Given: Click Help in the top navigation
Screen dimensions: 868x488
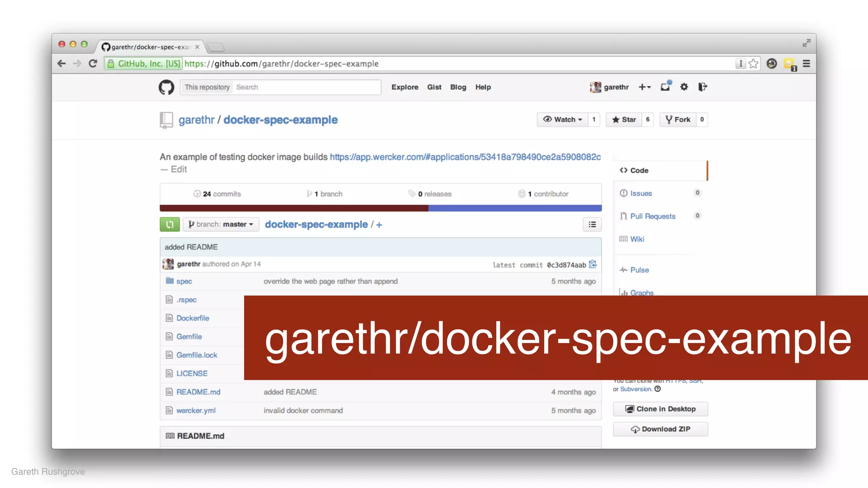Looking at the screenshot, I should (483, 87).
